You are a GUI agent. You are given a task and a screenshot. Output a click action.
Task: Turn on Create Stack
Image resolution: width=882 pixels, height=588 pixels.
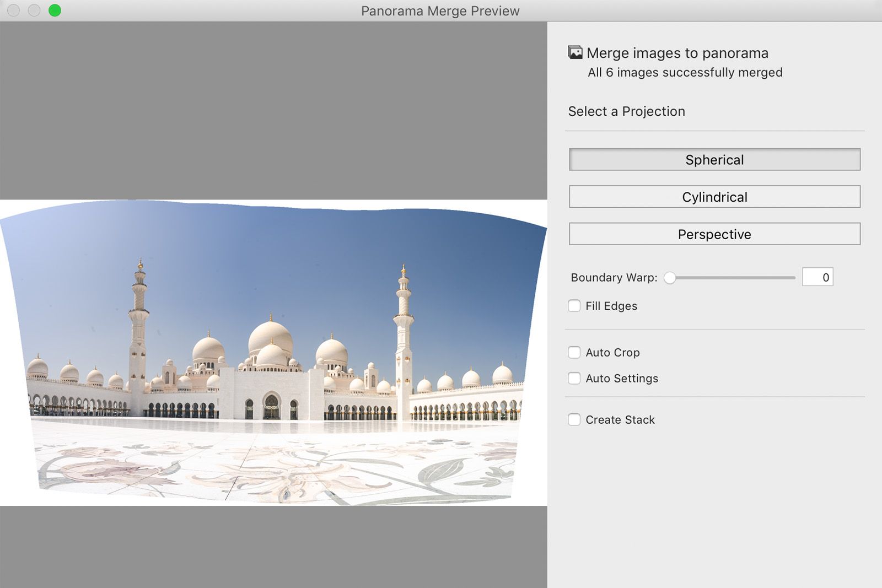(x=574, y=419)
